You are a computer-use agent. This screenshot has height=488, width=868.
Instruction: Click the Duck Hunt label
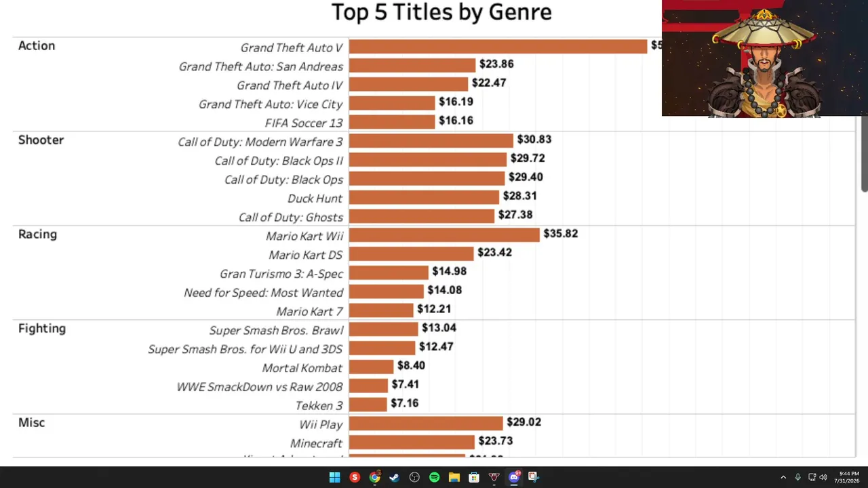315,199
